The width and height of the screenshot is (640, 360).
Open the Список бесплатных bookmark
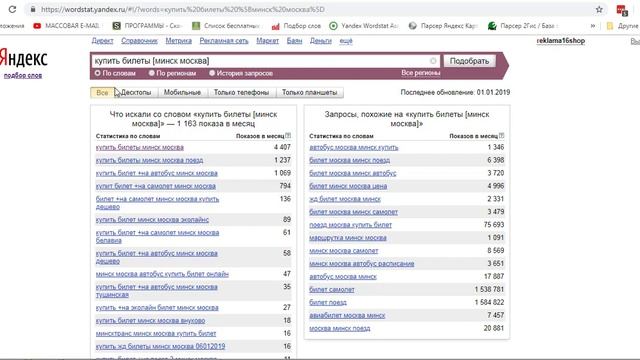coord(226,26)
